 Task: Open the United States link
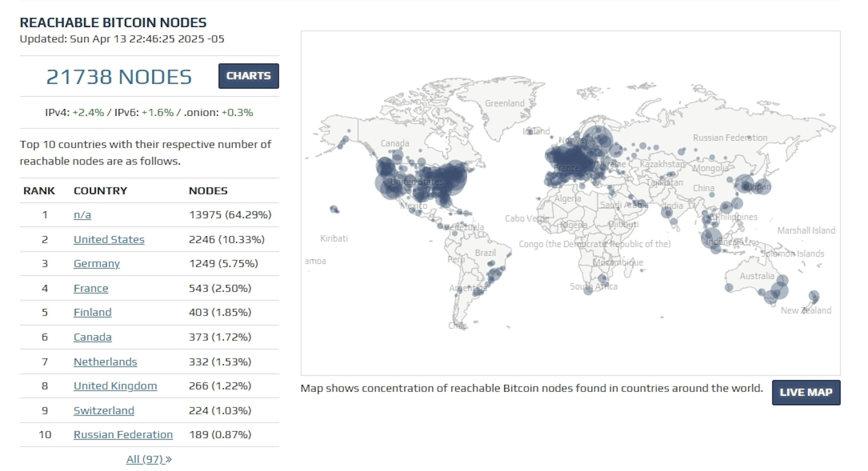pyautogui.click(x=109, y=239)
